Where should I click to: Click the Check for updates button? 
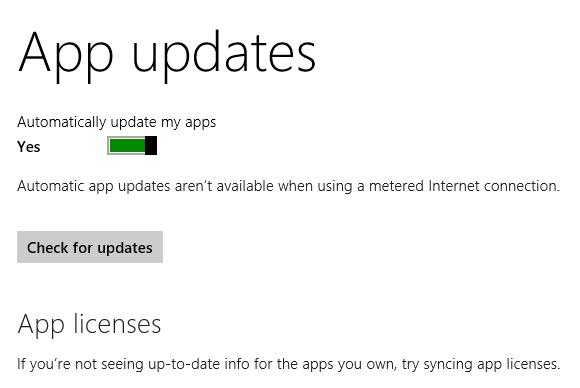tap(90, 247)
